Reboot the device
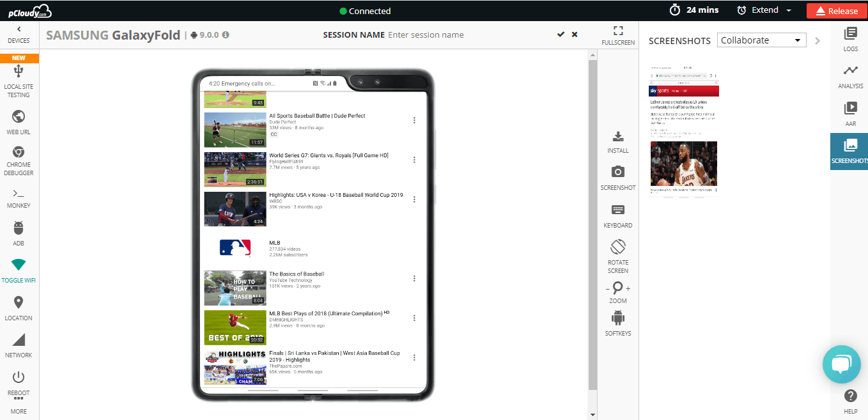868x420 pixels. [19, 384]
